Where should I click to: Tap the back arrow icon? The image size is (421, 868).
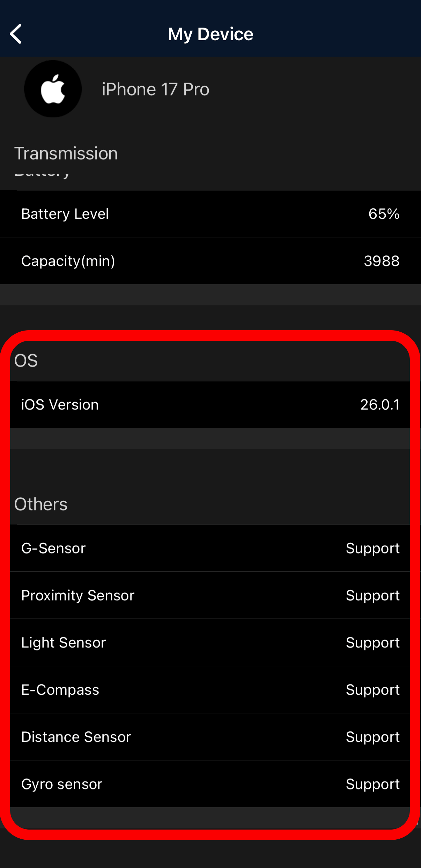(x=16, y=34)
